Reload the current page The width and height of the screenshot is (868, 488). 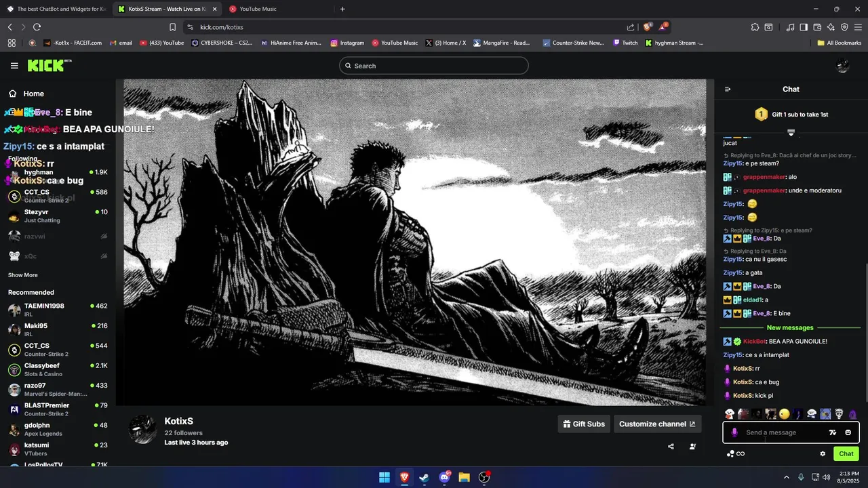[37, 27]
